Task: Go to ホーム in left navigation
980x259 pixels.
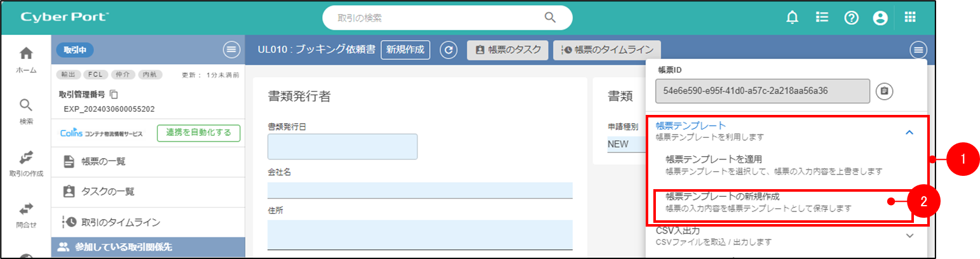Action: pos(26,60)
